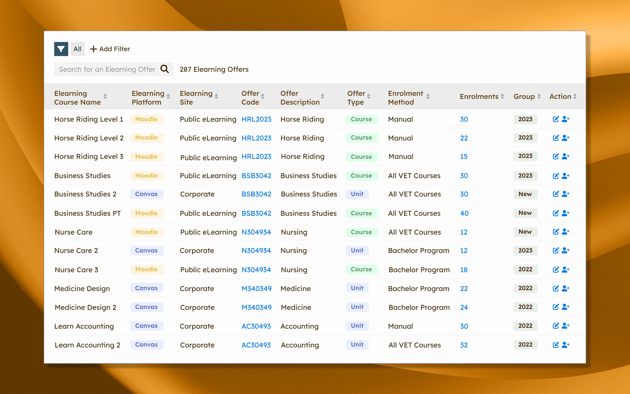Click the Moodle tag on Horse Riding Level 1
The height and width of the screenshot is (394, 630).
(146, 119)
